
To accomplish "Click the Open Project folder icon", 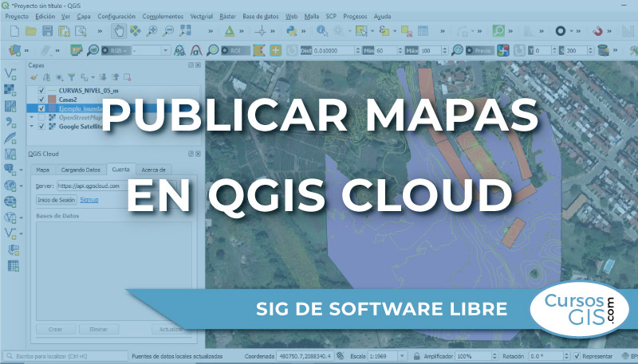I will pos(30,31).
